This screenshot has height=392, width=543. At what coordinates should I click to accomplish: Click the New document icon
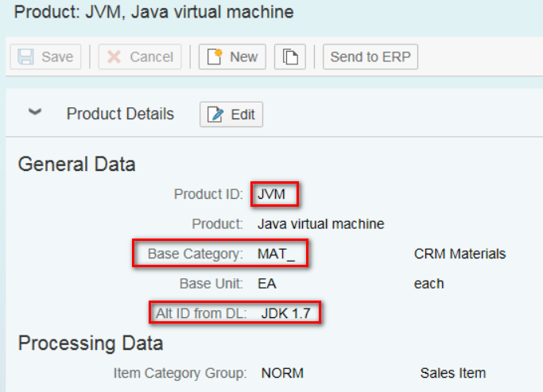coord(215,56)
